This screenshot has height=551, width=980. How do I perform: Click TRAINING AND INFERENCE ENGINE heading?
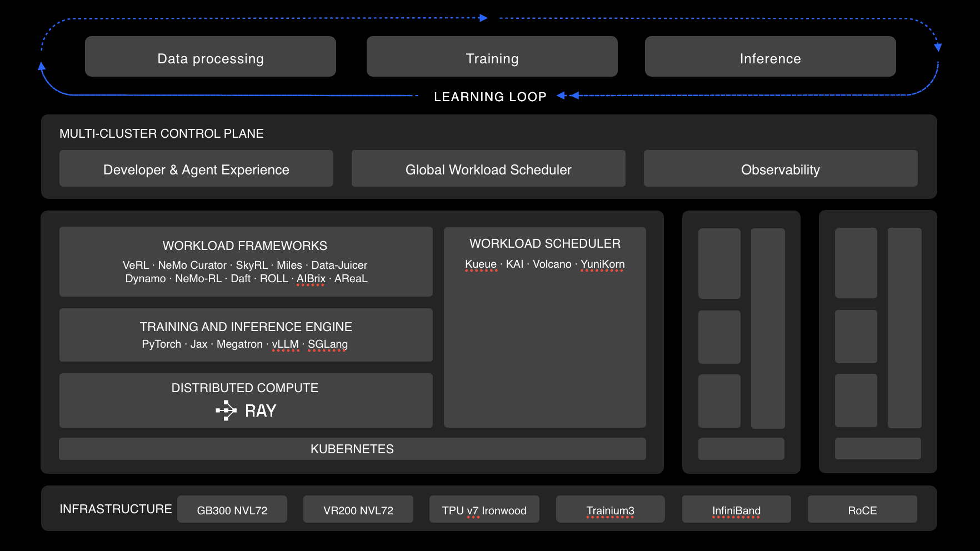[x=246, y=327]
